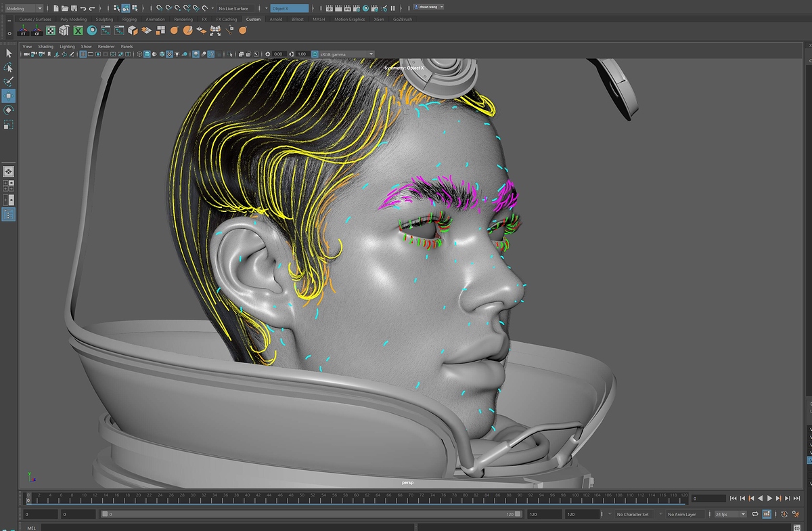The image size is (812, 531).
Task: Click the play backwards button
Action: coord(760,498)
